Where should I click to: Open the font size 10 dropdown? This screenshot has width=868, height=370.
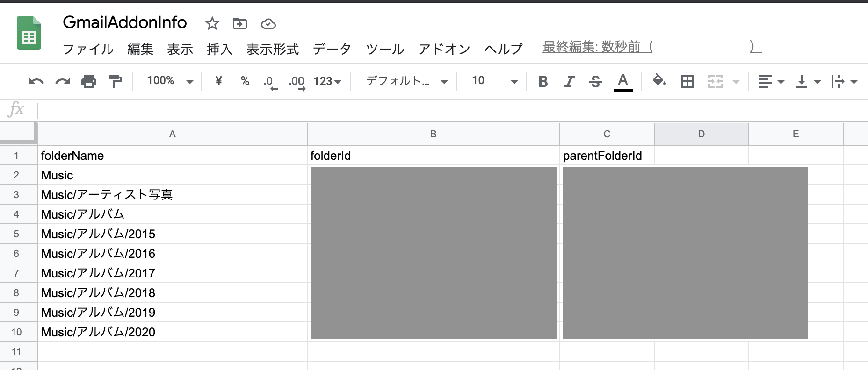tap(495, 81)
